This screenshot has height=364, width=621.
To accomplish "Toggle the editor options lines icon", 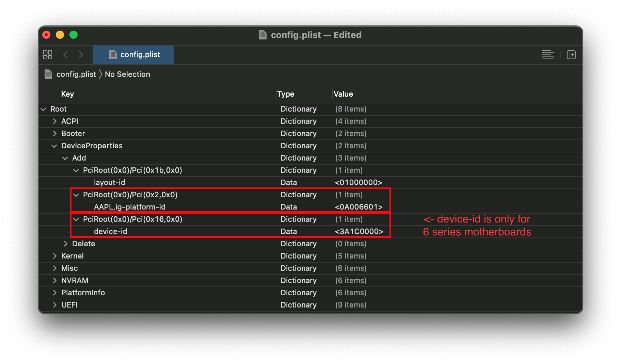I will click(x=548, y=55).
